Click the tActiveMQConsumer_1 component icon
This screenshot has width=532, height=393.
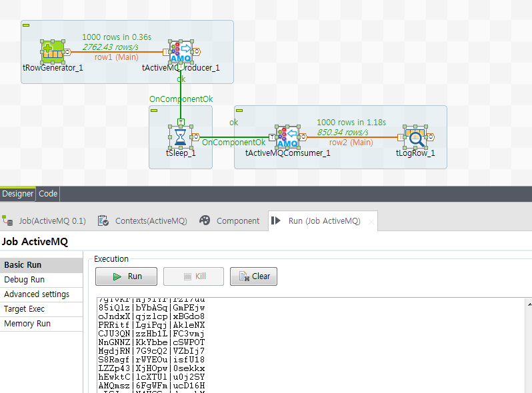[287, 137]
